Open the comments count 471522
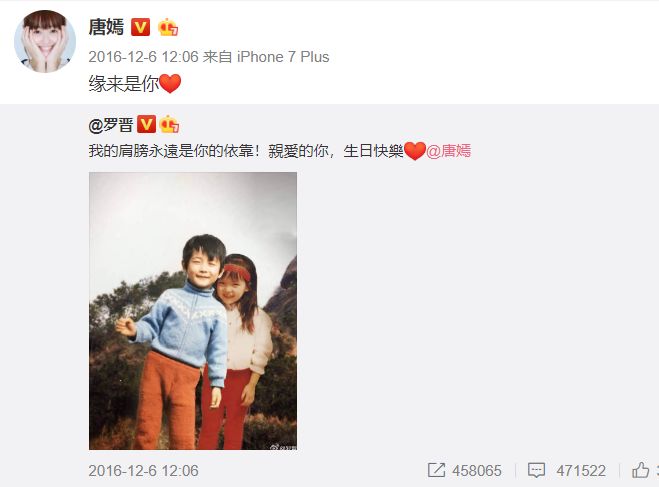 click(581, 471)
